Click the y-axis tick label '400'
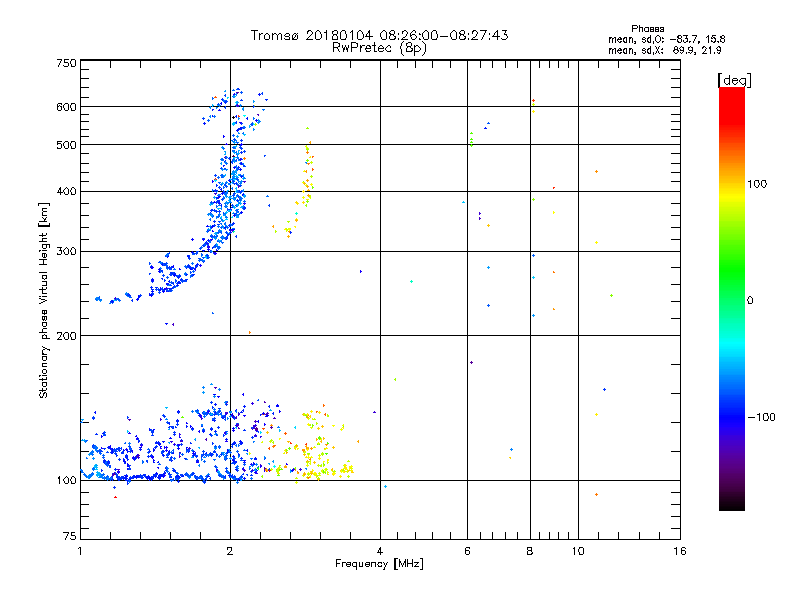The height and width of the screenshot is (600, 800). pos(66,192)
